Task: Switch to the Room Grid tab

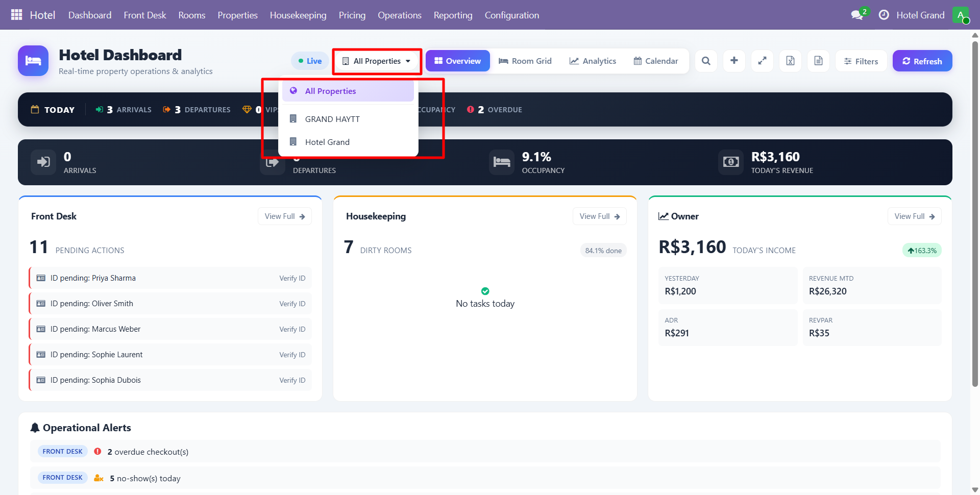Action: pyautogui.click(x=525, y=61)
